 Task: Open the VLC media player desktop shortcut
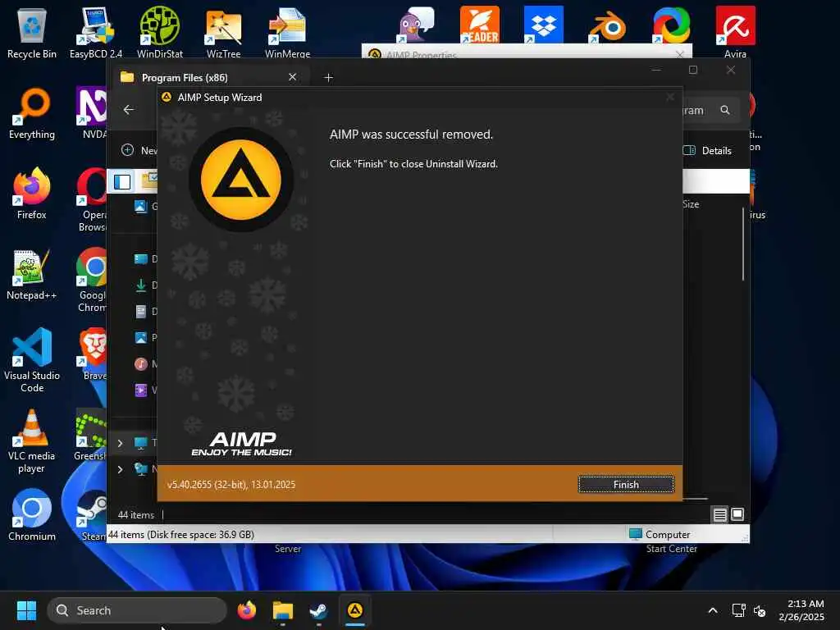click(x=32, y=441)
